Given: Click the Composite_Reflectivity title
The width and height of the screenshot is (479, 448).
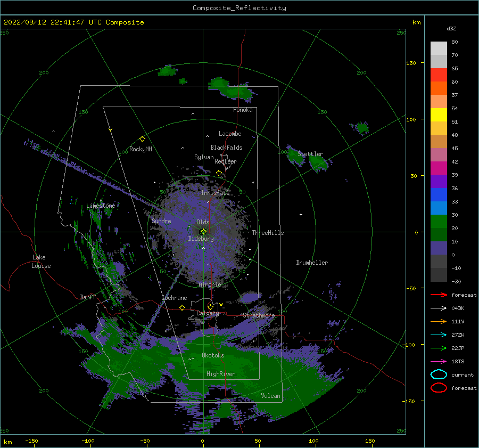Looking at the screenshot, I should [x=240, y=8].
